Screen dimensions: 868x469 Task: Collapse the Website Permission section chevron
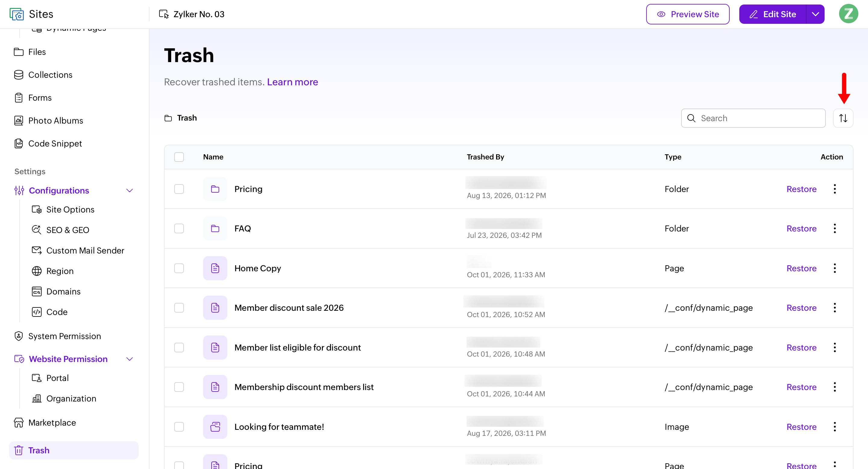tap(129, 359)
